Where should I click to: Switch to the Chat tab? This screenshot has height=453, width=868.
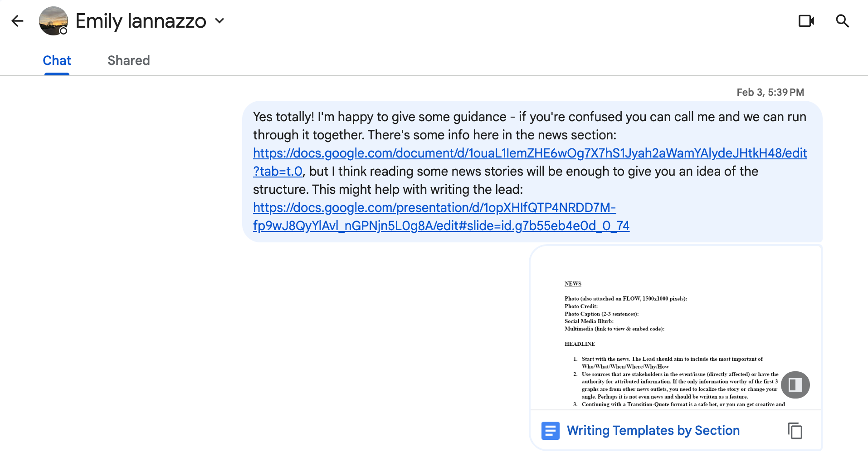click(x=57, y=60)
